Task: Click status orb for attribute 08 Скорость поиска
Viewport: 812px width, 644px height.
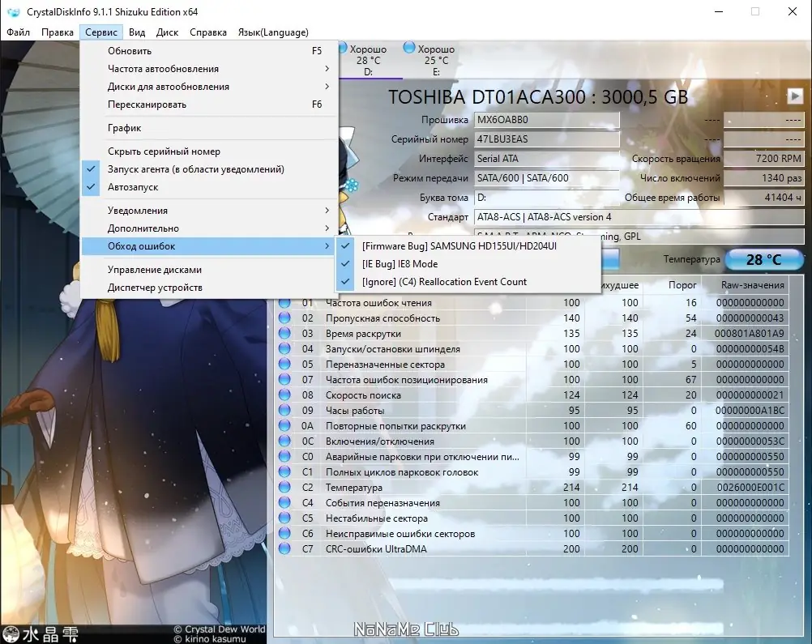Action: [x=284, y=395]
